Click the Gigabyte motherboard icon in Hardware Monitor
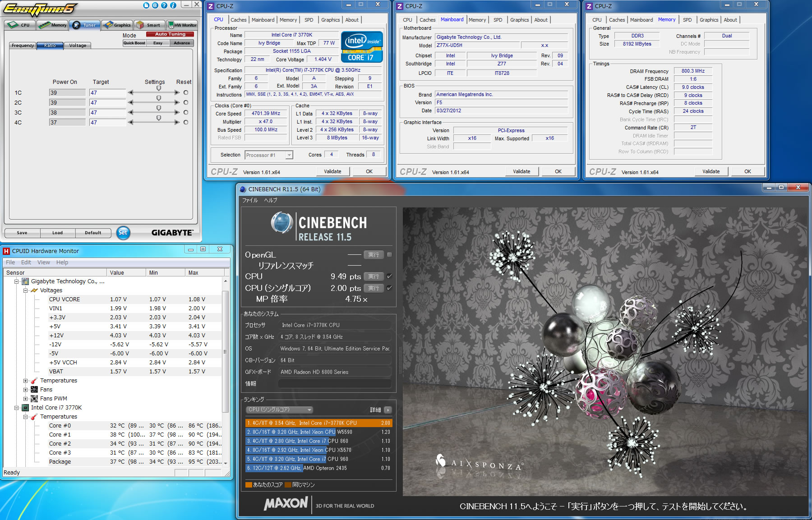The height and width of the screenshot is (520, 812). tap(26, 281)
